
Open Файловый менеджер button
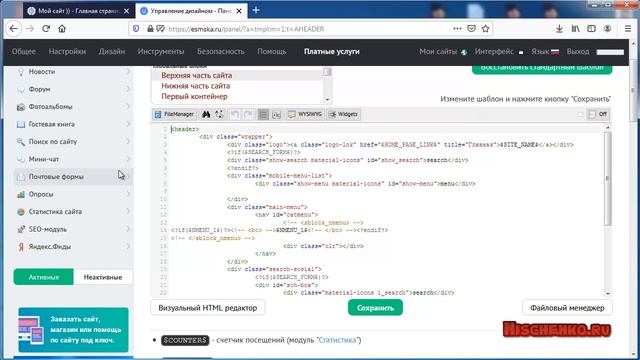[567, 308]
